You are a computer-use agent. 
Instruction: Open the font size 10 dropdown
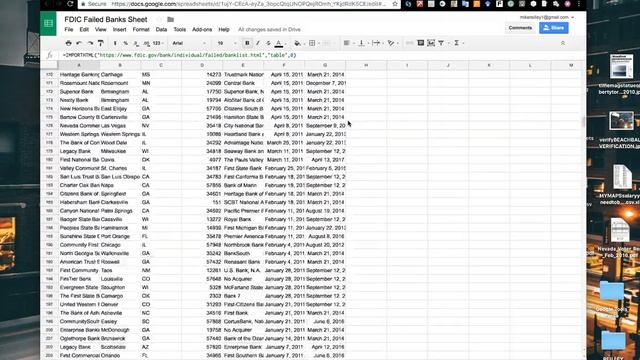(227, 43)
